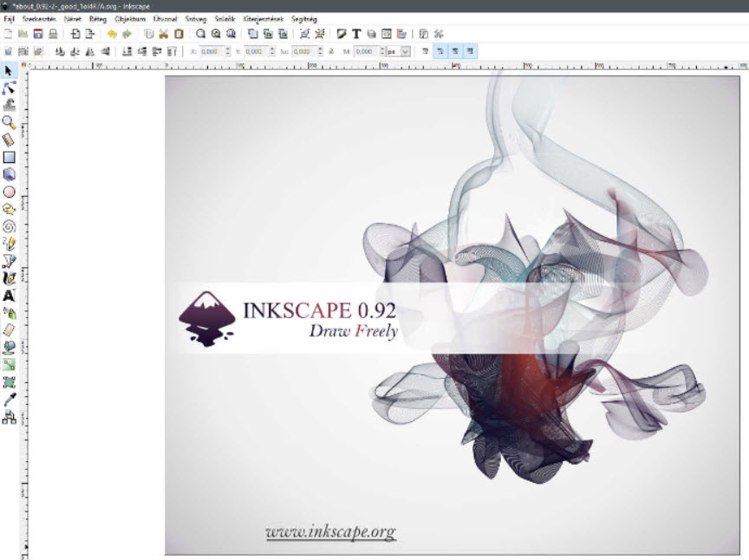The height and width of the screenshot is (560, 749).
Task: Select the Mesh gradient tool
Action: point(9,382)
